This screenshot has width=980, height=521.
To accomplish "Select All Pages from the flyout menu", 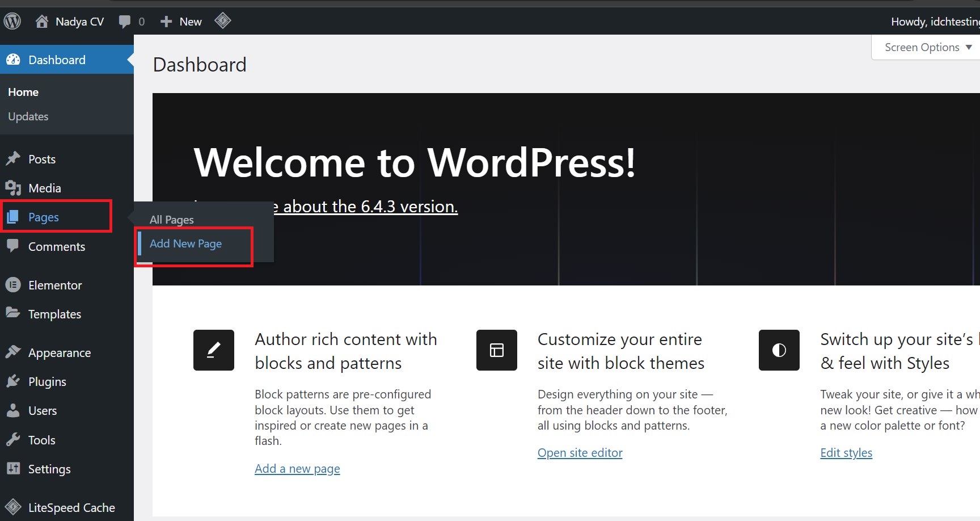I will point(171,220).
